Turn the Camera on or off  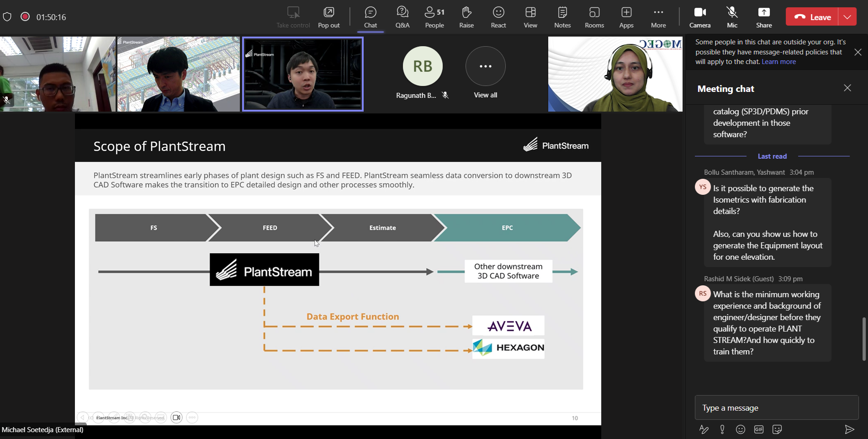[700, 17]
